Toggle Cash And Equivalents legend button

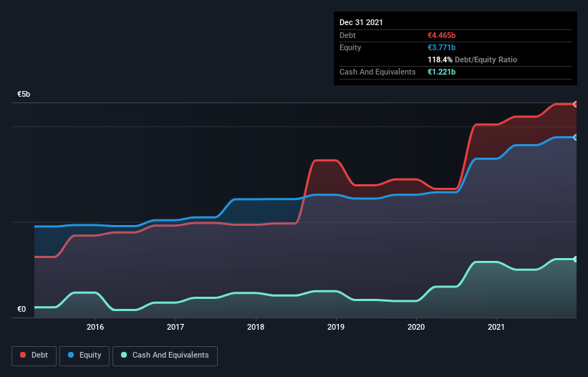point(165,355)
